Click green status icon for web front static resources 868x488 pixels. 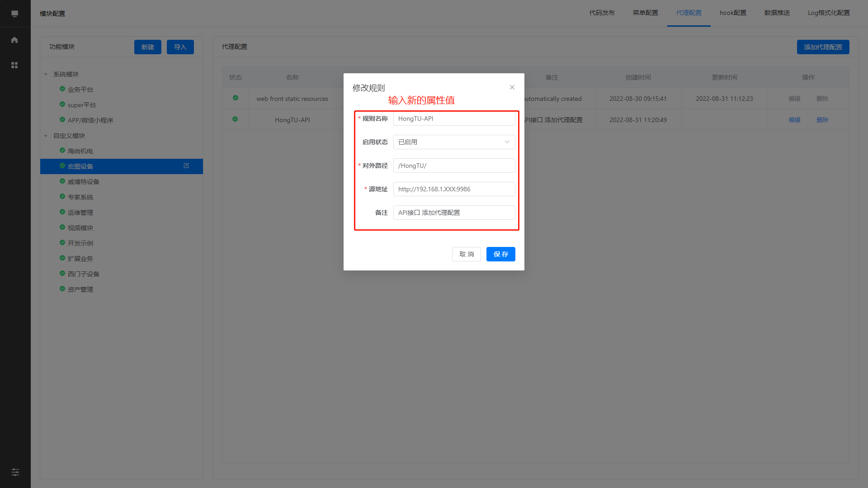[x=236, y=98]
